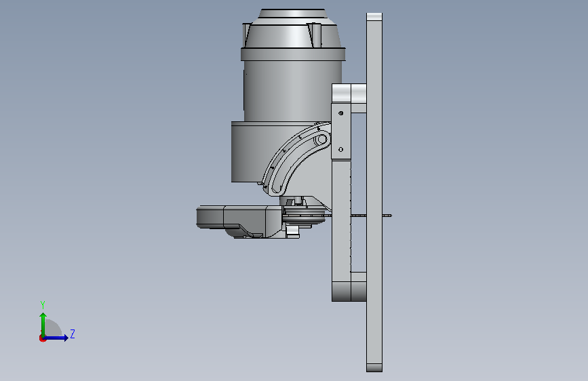This screenshot has height=381, width=588.
Task: Click the green Y axis arrow of triad
Action: click(43, 324)
